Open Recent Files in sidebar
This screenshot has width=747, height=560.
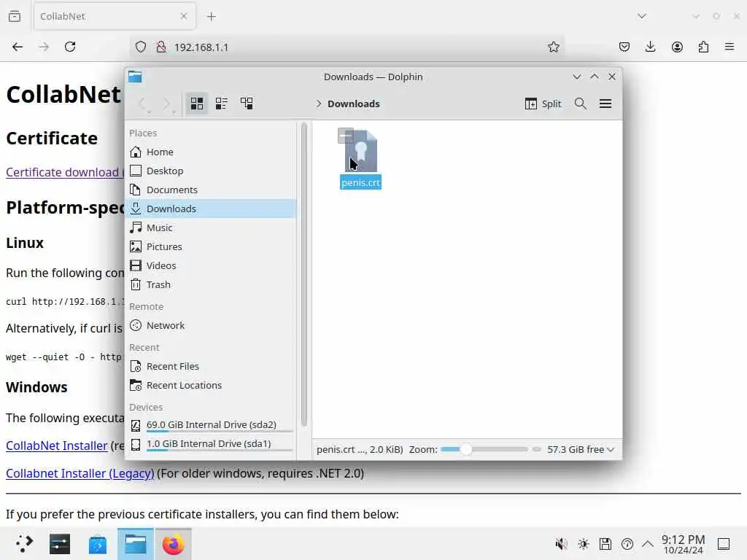coord(212,366)
